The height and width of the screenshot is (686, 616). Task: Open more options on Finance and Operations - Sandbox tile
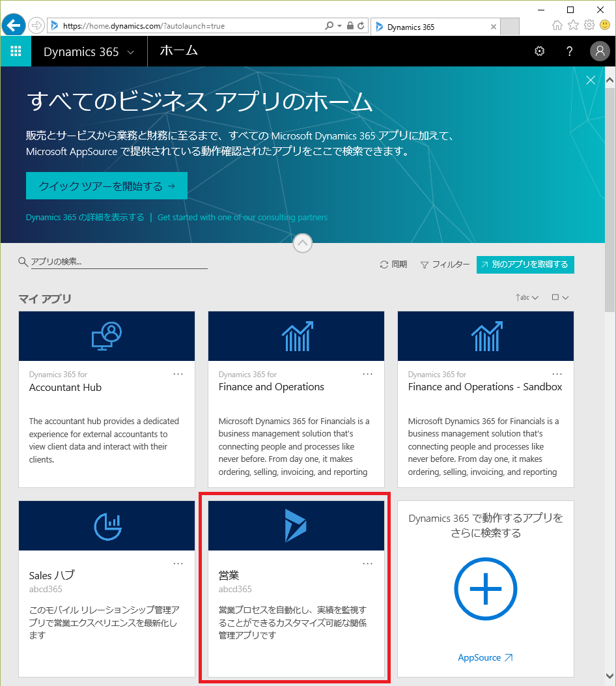tap(557, 374)
